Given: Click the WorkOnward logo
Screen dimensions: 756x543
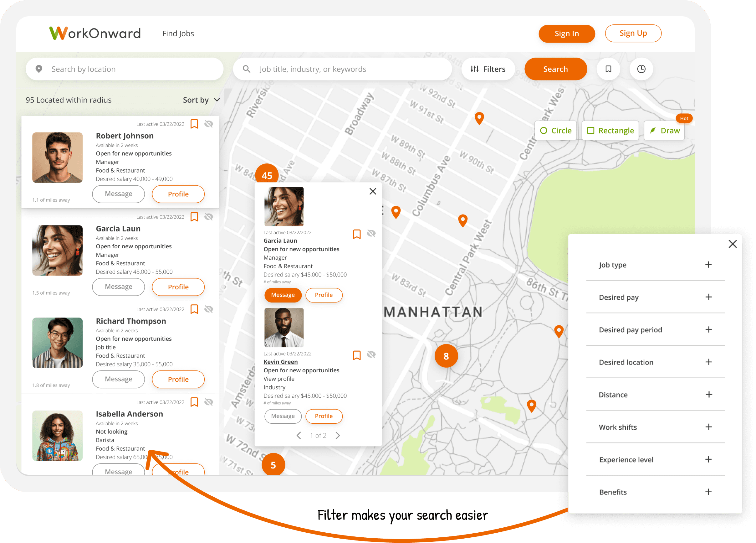Looking at the screenshot, I should [95, 34].
